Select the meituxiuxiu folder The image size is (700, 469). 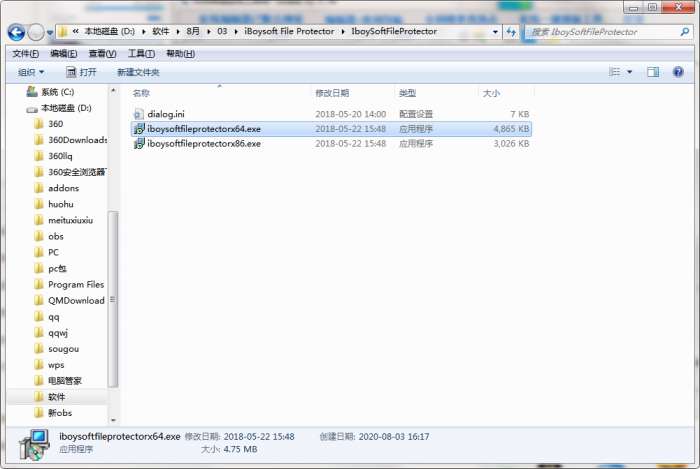pyautogui.click(x=64, y=220)
